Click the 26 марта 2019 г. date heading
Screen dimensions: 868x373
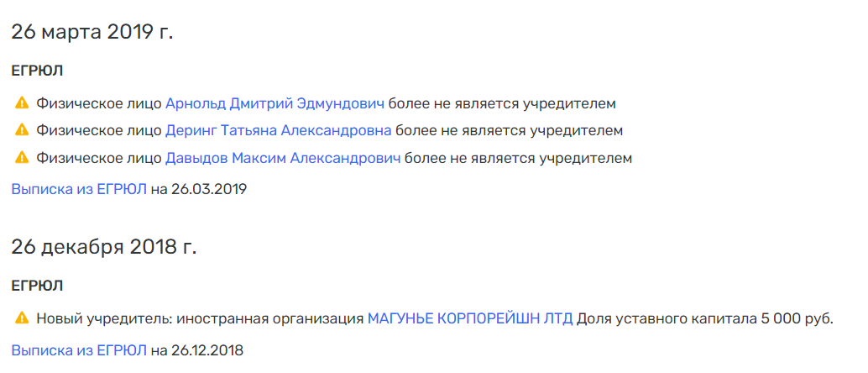[x=92, y=32]
